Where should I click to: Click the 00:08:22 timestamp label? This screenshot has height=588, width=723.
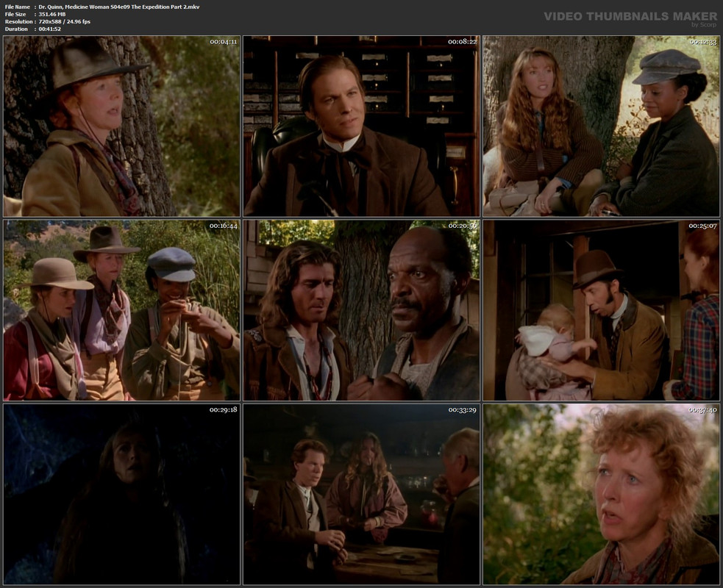pos(463,42)
